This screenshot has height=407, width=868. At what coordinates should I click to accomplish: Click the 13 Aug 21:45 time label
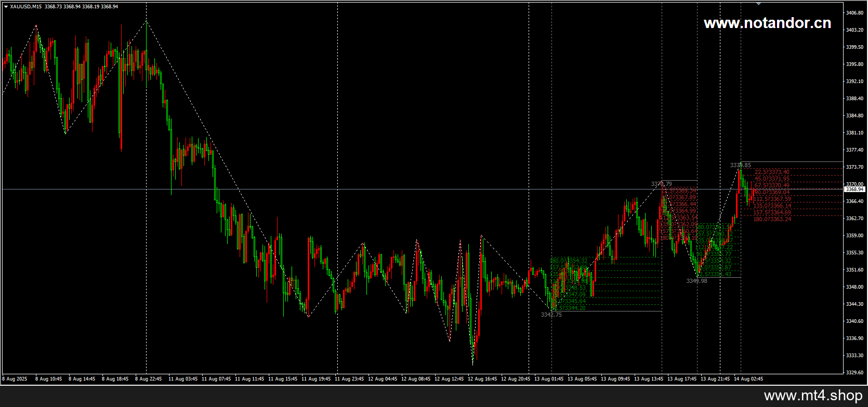point(715,379)
